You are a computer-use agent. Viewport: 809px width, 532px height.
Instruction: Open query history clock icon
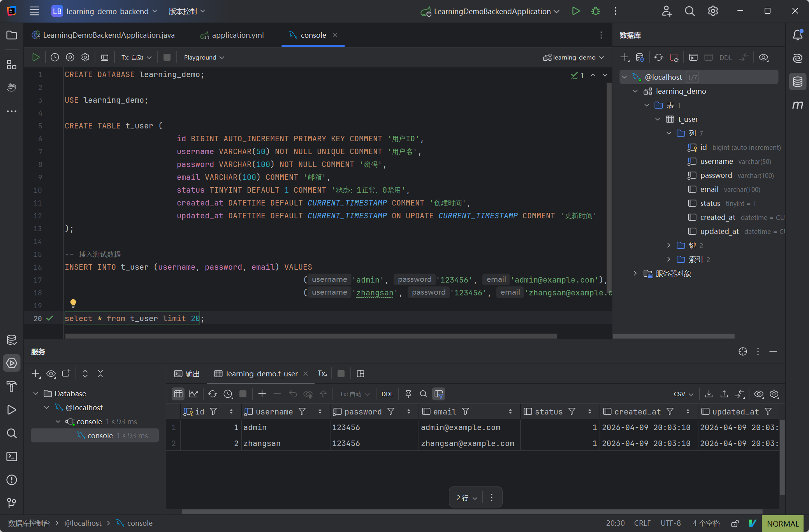[55, 57]
